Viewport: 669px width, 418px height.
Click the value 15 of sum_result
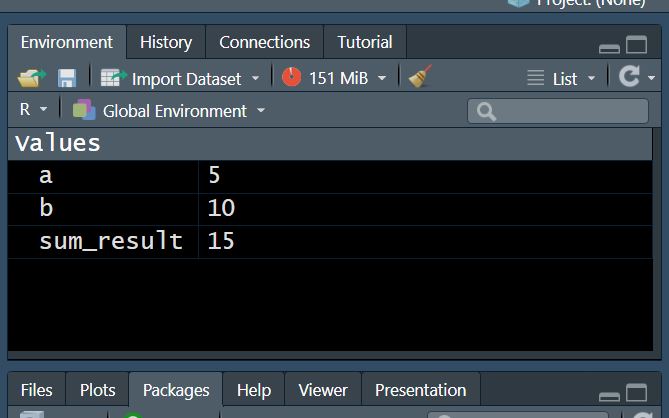tap(221, 241)
